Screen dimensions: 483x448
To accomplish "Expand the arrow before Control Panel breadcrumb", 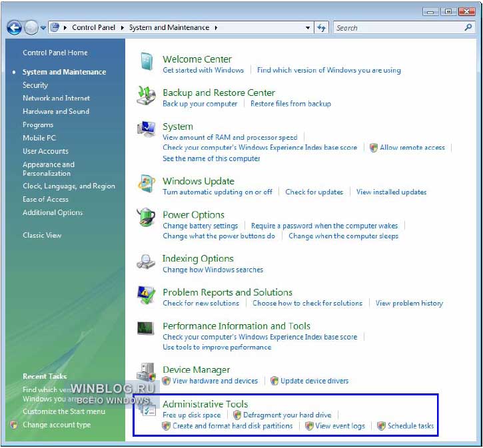I will tap(65, 28).
